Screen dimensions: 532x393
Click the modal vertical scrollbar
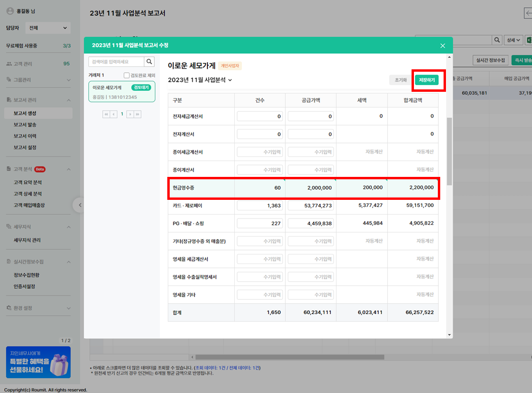pyautogui.click(x=449, y=150)
